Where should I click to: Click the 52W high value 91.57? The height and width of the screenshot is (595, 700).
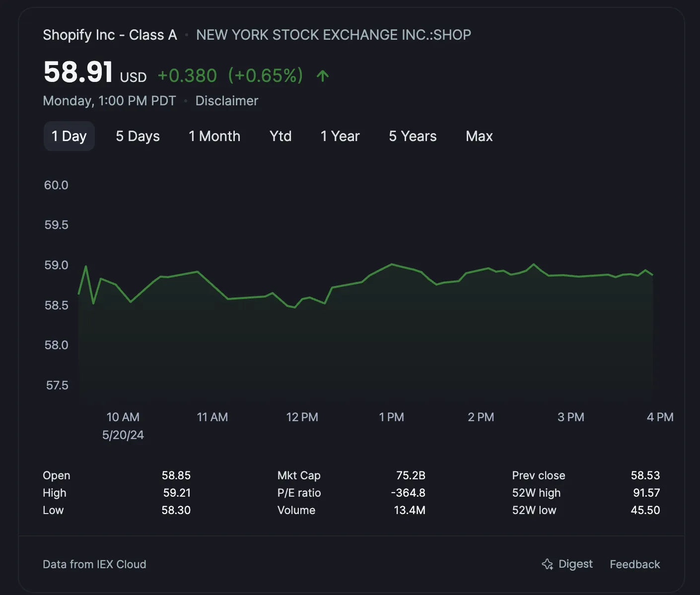646,493
